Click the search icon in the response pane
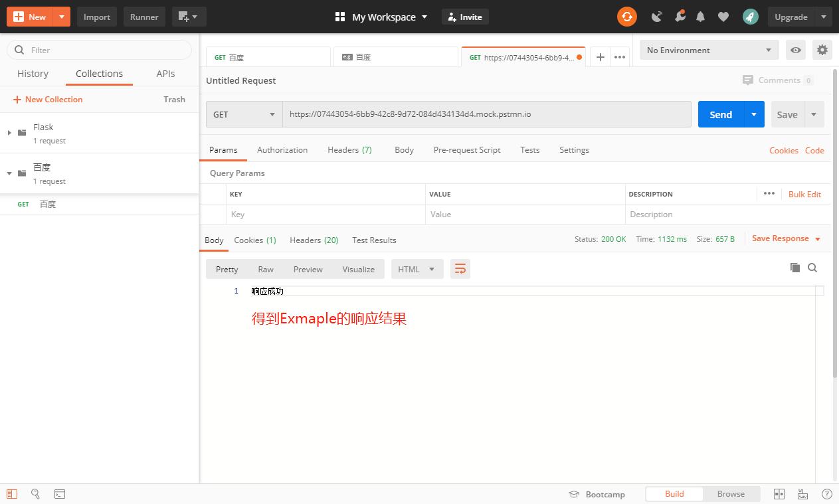The width and height of the screenshot is (839, 504). click(x=812, y=268)
